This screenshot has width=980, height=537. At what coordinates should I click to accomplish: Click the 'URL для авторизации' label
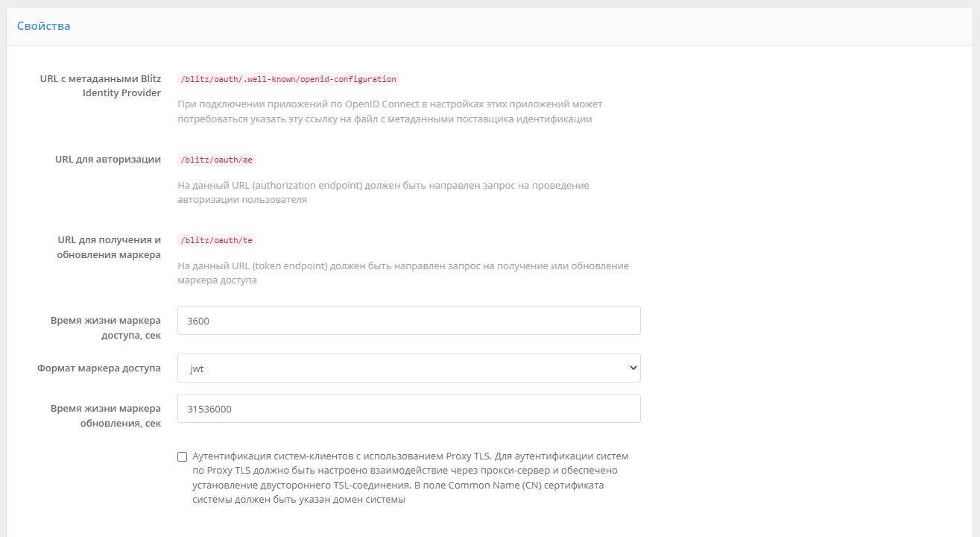click(x=108, y=160)
